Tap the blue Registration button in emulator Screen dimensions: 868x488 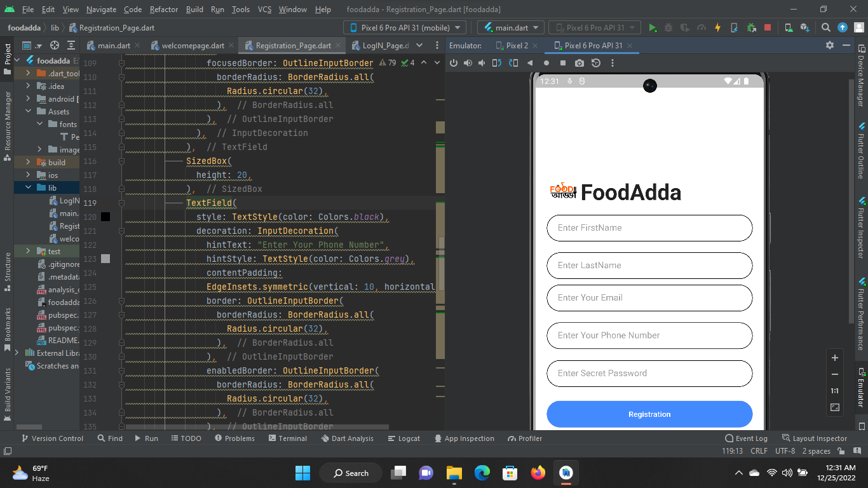click(649, 414)
